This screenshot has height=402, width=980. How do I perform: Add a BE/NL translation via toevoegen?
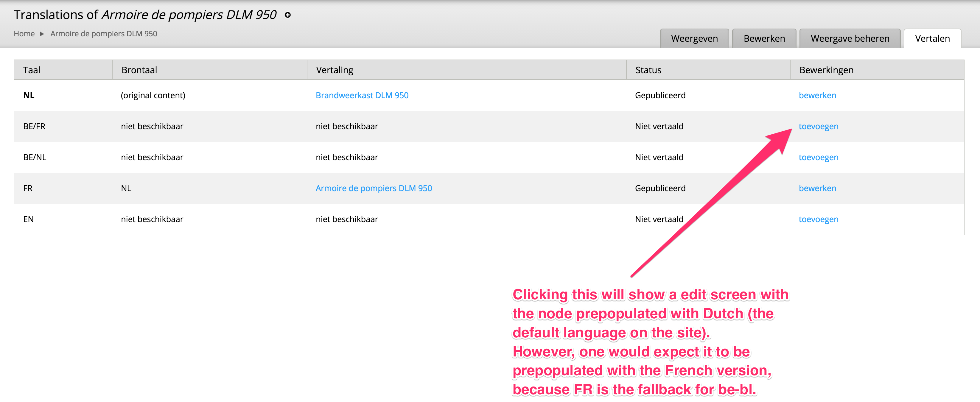pyautogui.click(x=818, y=158)
